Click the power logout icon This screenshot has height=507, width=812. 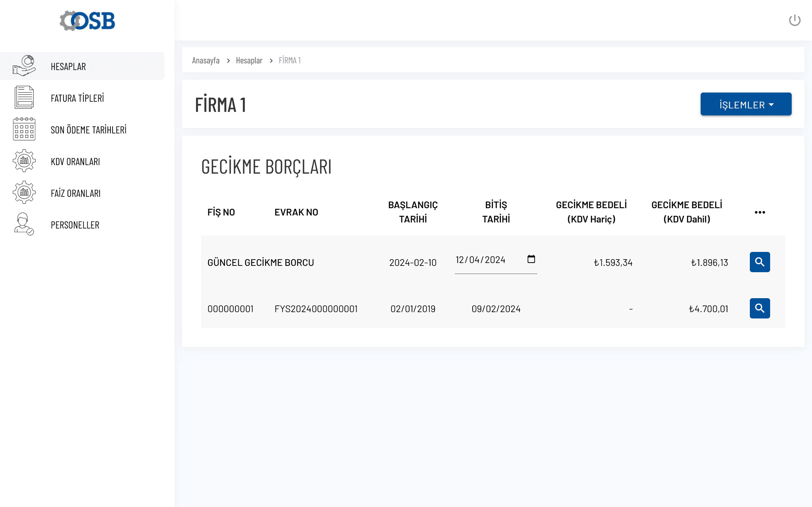click(x=794, y=21)
